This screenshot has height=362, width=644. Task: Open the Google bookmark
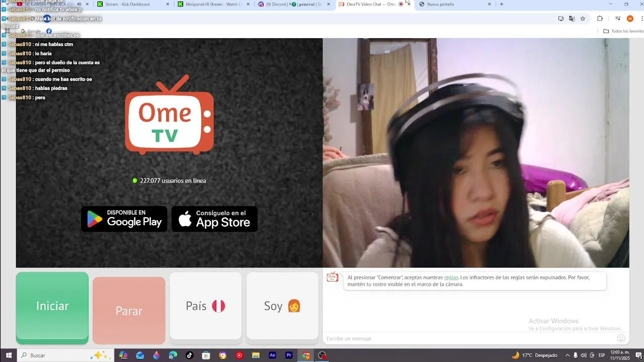tap(31, 31)
